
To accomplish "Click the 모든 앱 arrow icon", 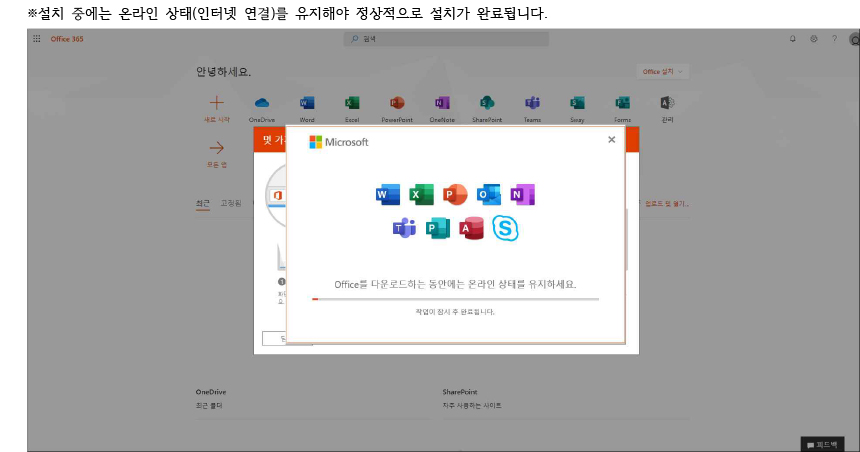I will coord(217,148).
